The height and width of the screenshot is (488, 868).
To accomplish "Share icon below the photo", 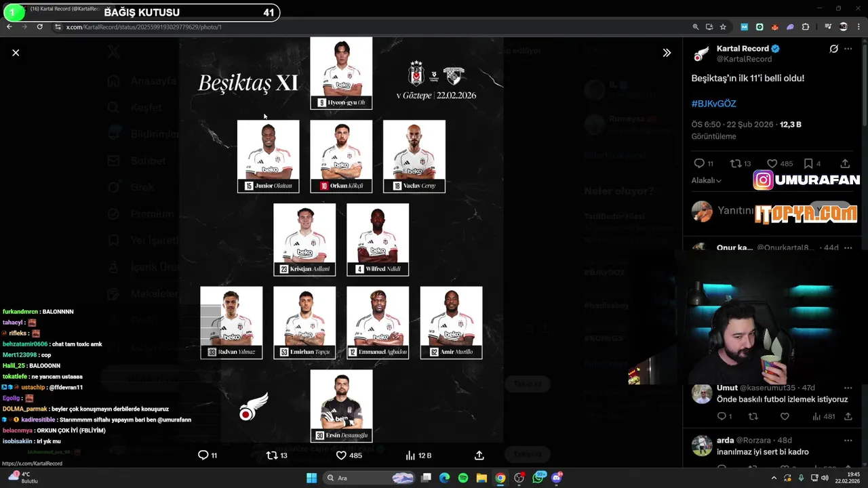I will [479, 455].
